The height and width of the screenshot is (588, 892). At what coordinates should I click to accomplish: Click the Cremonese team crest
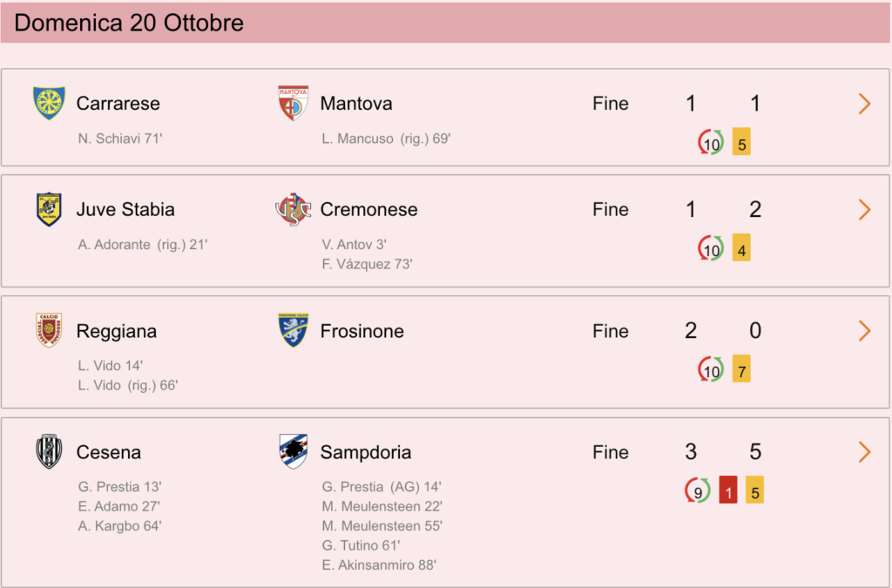pyautogui.click(x=293, y=209)
